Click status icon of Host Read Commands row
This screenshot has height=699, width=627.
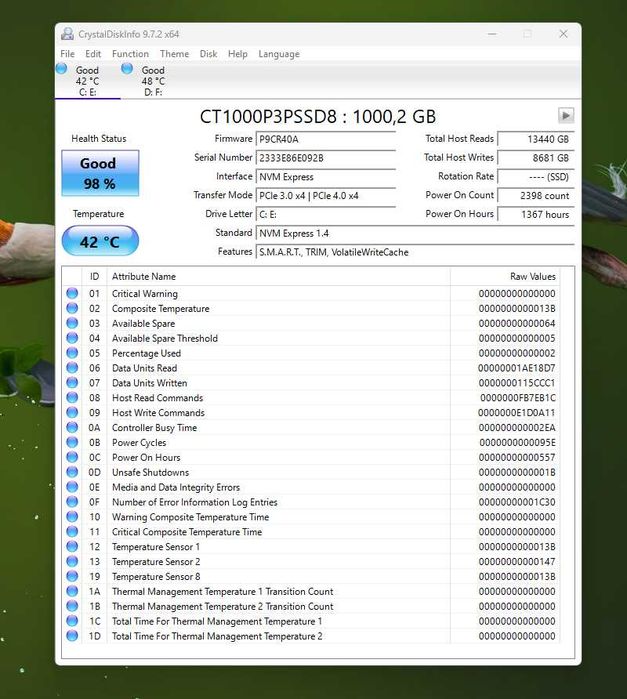72,398
